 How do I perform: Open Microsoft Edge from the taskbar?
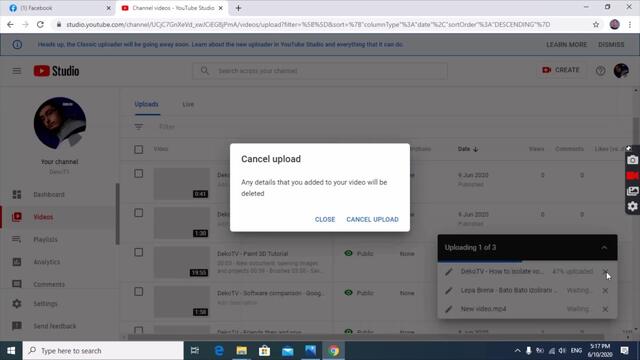pyautogui.click(x=219, y=351)
